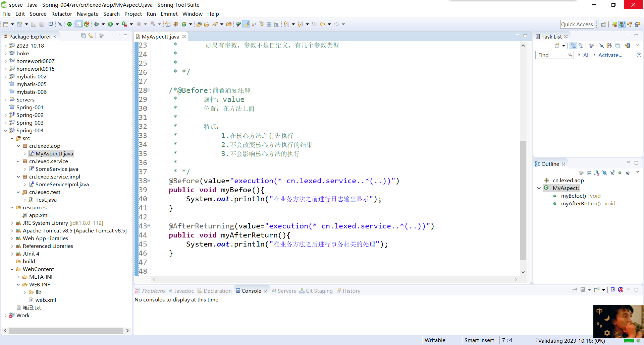This screenshot has width=644, height=345.
Task: Click Synchronize Changed icon in Task List
Action: tap(628, 46)
